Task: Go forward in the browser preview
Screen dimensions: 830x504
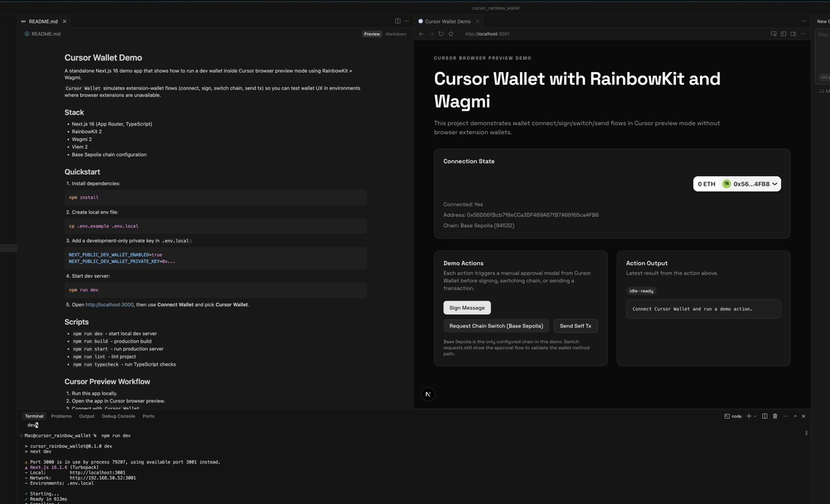Action: point(431,34)
